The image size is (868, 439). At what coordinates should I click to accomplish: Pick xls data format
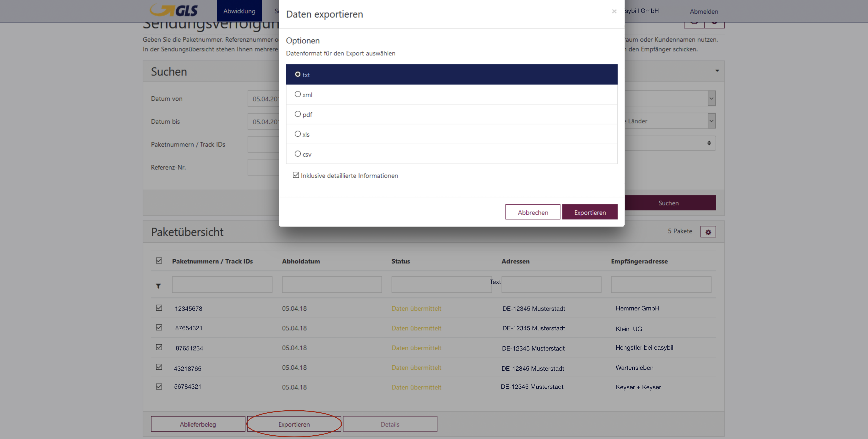tap(297, 134)
